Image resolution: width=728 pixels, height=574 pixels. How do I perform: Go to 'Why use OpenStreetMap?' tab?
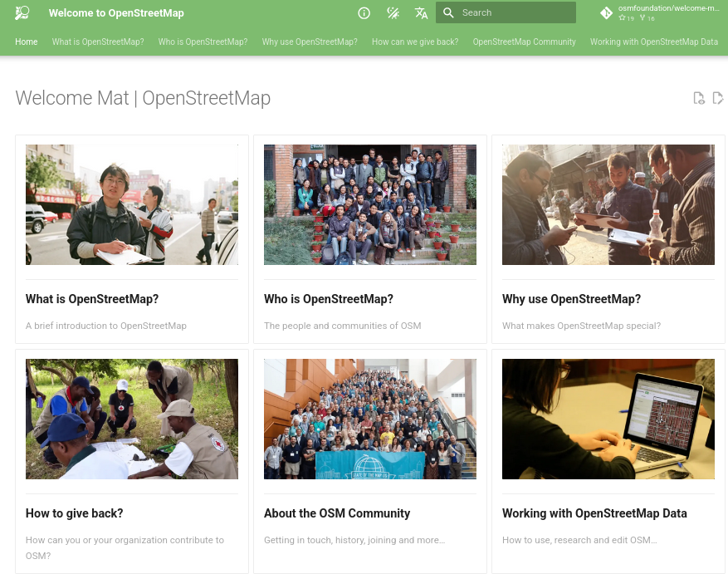pos(310,42)
